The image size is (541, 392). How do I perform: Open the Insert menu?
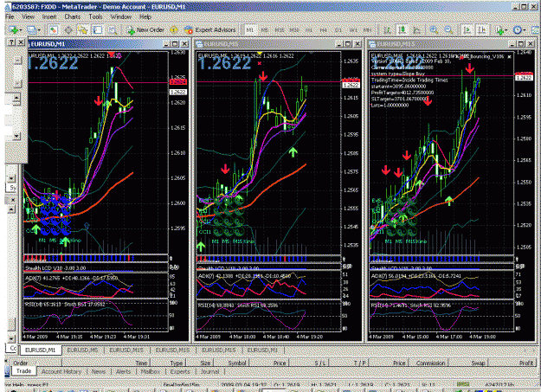point(49,16)
